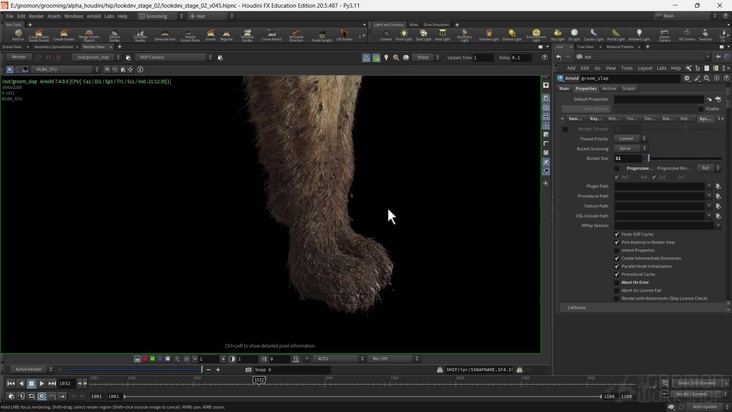Expand the Callbacks section
Screen dimensions: 732x412
(x=642, y=307)
